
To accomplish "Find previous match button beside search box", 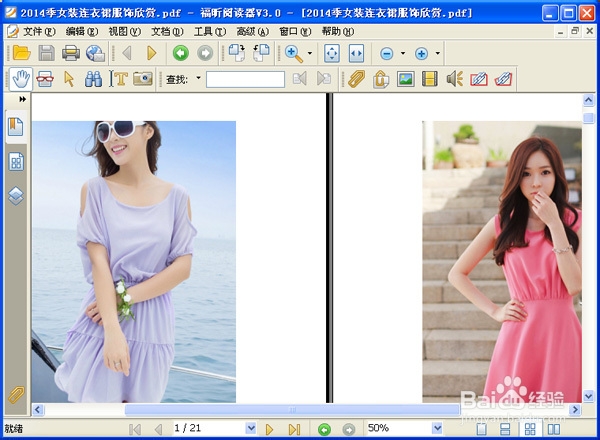I will (x=299, y=79).
